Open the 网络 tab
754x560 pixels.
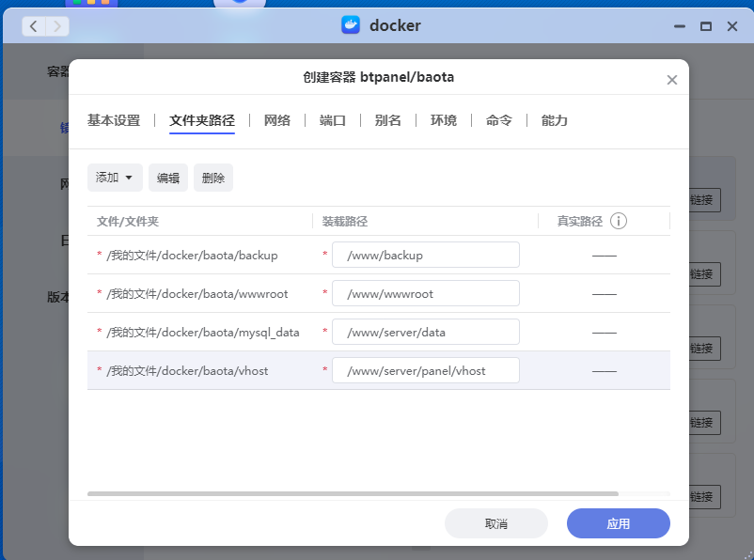coord(277,120)
